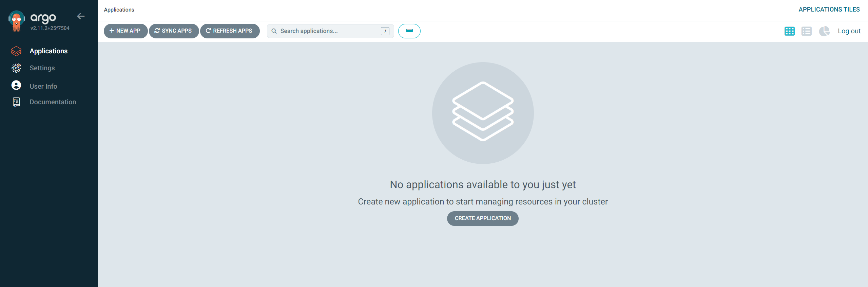Screen dimensions: 868x287
Task: Click the Argo octopus logo
Action: tap(16, 21)
